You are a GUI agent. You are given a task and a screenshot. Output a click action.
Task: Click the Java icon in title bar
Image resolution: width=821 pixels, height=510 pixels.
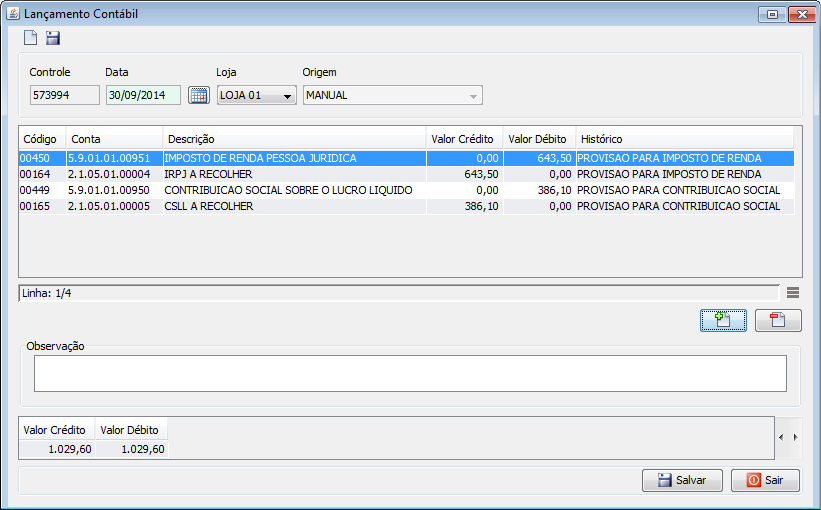pyautogui.click(x=13, y=14)
